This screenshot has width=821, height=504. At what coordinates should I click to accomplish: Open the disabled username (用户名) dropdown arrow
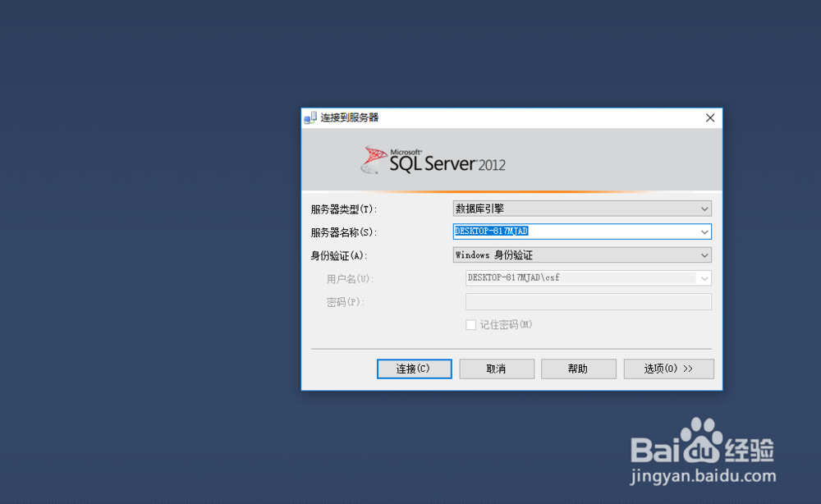point(704,278)
